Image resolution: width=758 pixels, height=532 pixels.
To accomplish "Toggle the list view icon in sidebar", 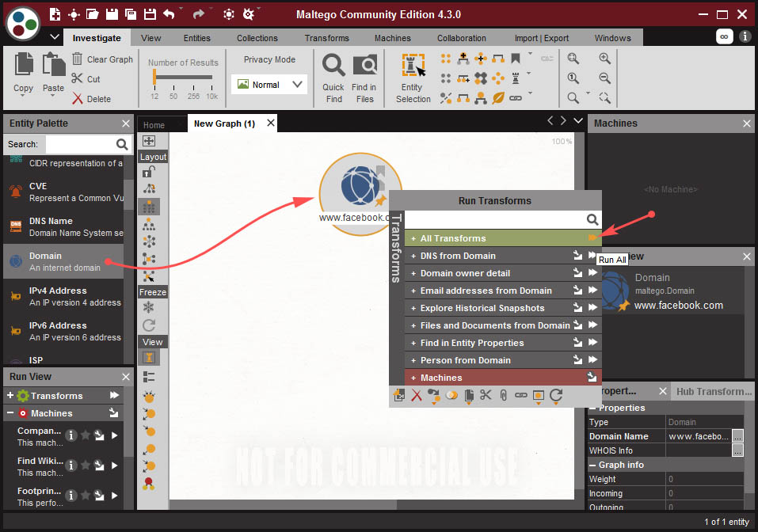I will click(149, 378).
